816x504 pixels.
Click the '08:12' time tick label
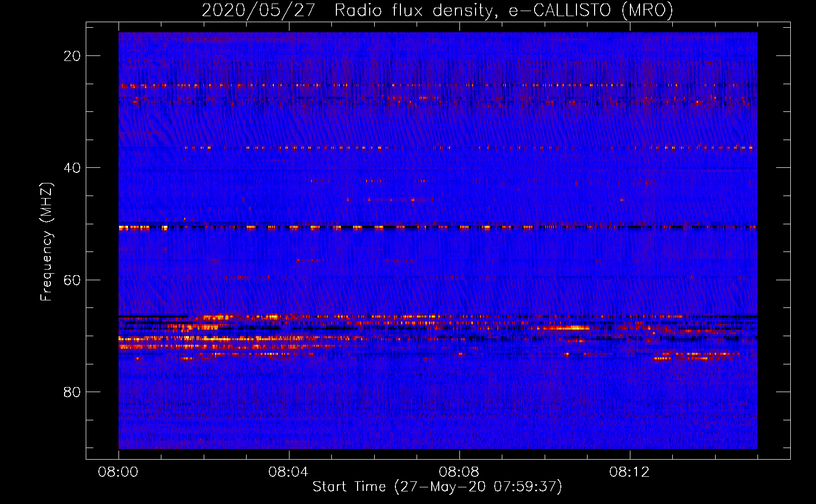point(629,472)
